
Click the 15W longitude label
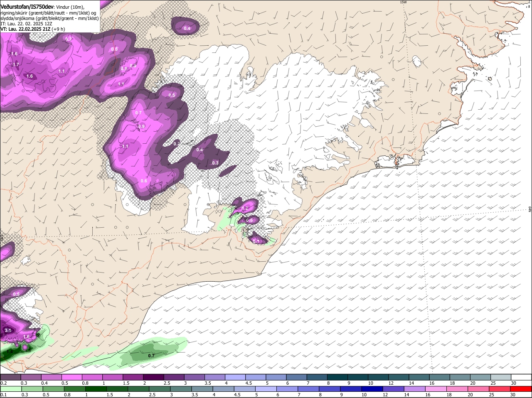402,2
